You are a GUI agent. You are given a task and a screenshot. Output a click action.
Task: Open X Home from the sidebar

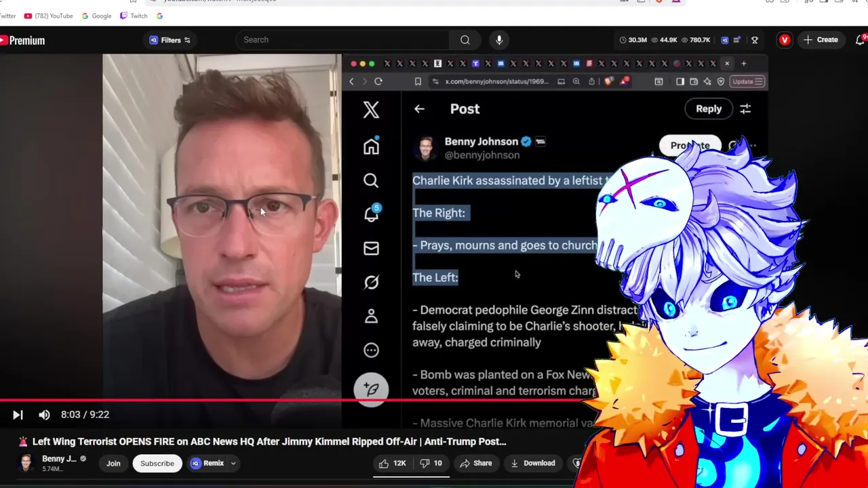(371, 146)
